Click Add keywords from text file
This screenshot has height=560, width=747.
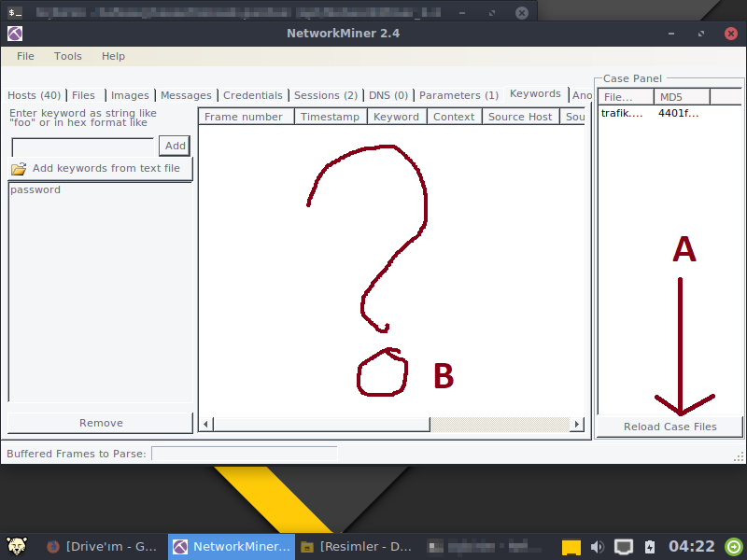click(100, 168)
